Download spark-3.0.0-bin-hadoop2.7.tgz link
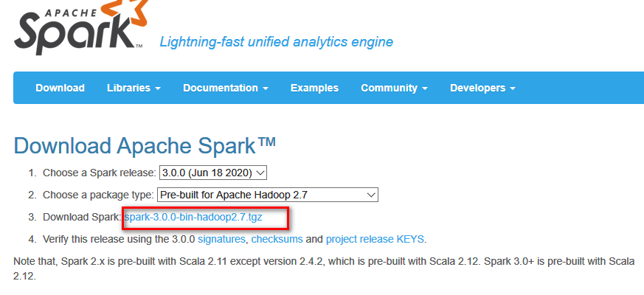Viewport: 644px width, 295px height. [x=193, y=218]
